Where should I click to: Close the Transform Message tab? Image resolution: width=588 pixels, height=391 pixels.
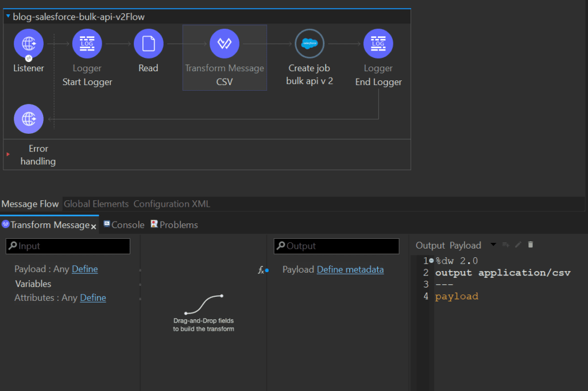pyautogui.click(x=93, y=226)
